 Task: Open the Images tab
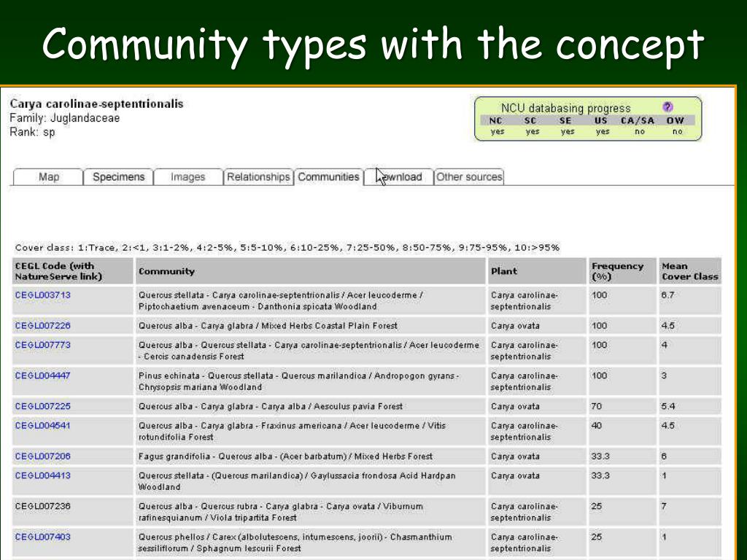pyautogui.click(x=188, y=176)
